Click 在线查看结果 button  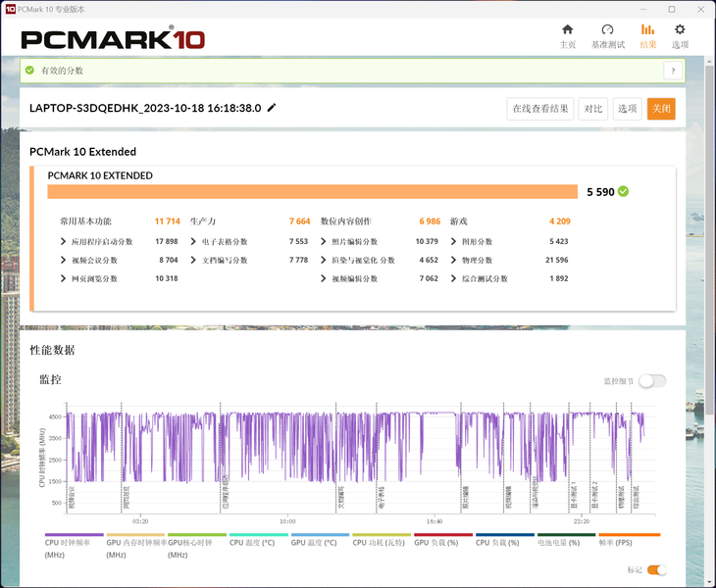[540, 109]
